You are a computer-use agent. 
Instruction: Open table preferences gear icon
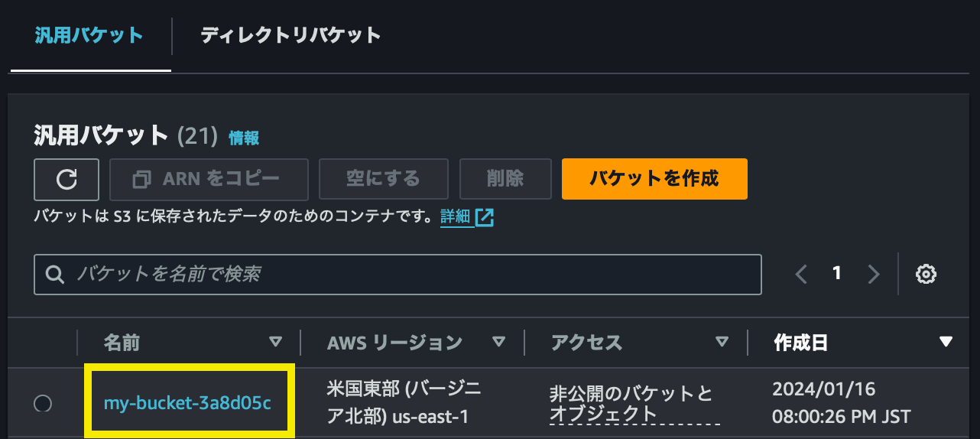click(926, 274)
